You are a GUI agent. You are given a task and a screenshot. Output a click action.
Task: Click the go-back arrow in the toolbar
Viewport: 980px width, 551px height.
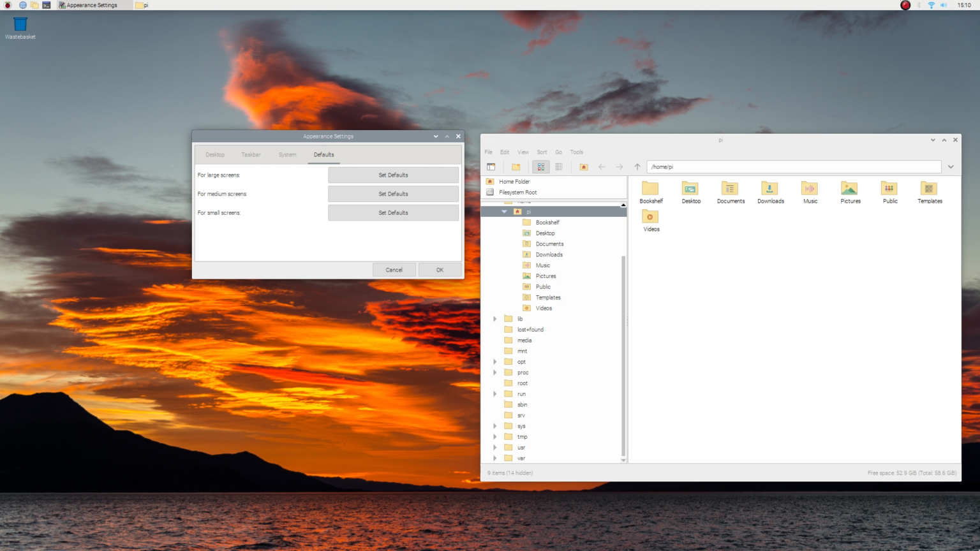click(602, 166)
